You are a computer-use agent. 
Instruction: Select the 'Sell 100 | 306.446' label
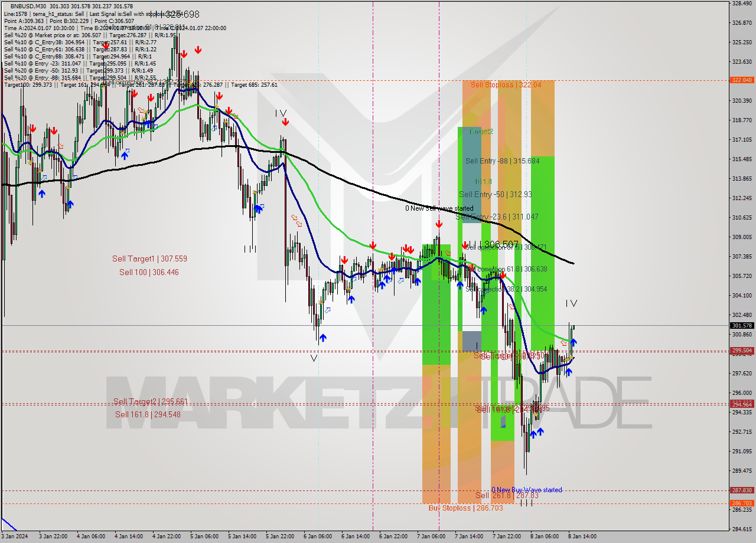149,272
